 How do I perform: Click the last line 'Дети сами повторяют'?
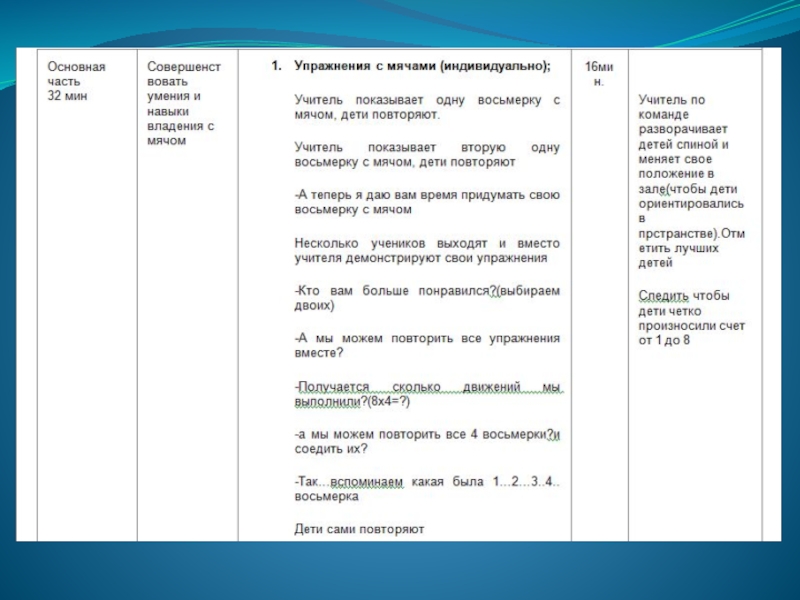pyautogui.click(x=359, y=529)
